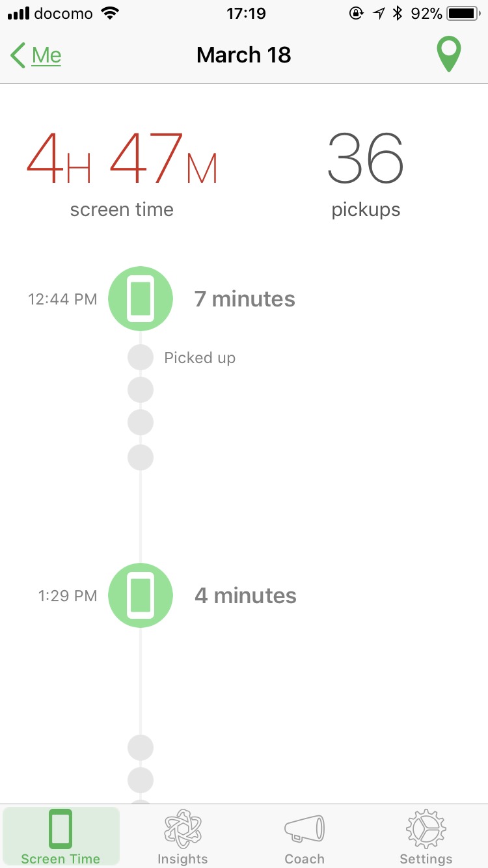Open the 7 minutes session entry
This screenshot has height=868, width=488.
[245, 299]
